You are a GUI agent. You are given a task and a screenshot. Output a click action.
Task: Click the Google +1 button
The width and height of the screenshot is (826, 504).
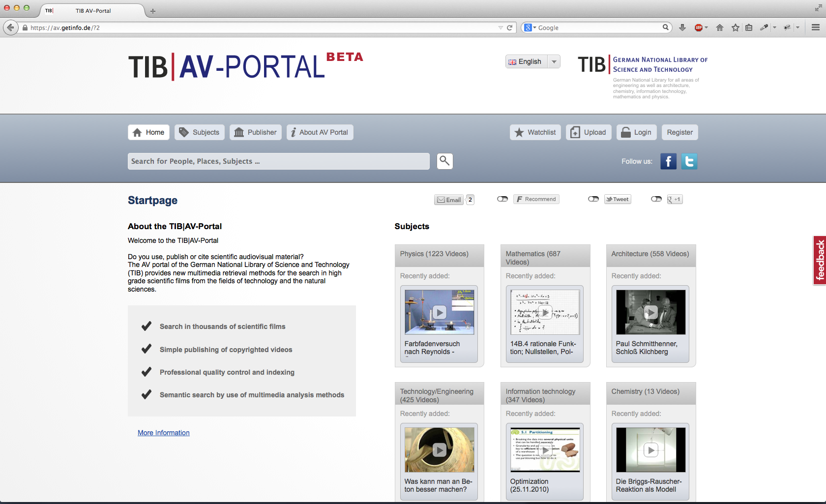(674, 199)
